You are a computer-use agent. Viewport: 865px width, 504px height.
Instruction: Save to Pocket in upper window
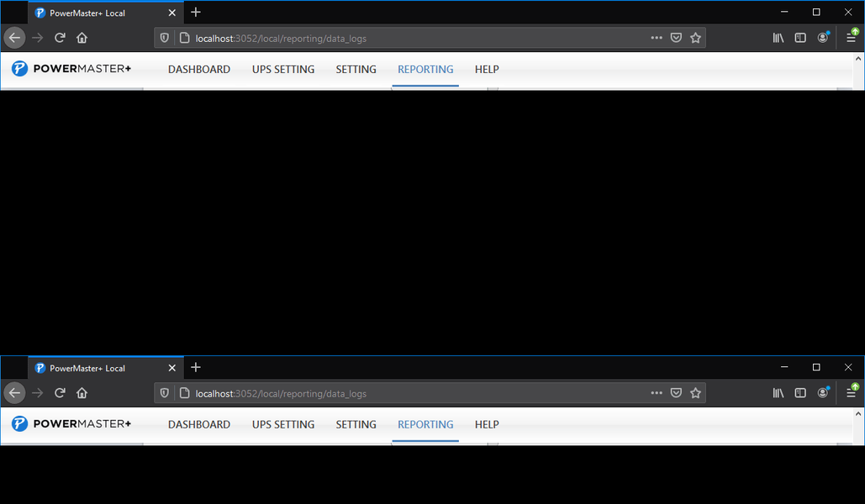coord(676,38)
